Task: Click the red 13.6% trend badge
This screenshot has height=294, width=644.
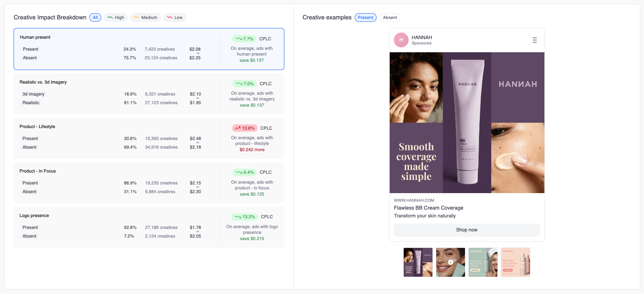Action: 245,128
